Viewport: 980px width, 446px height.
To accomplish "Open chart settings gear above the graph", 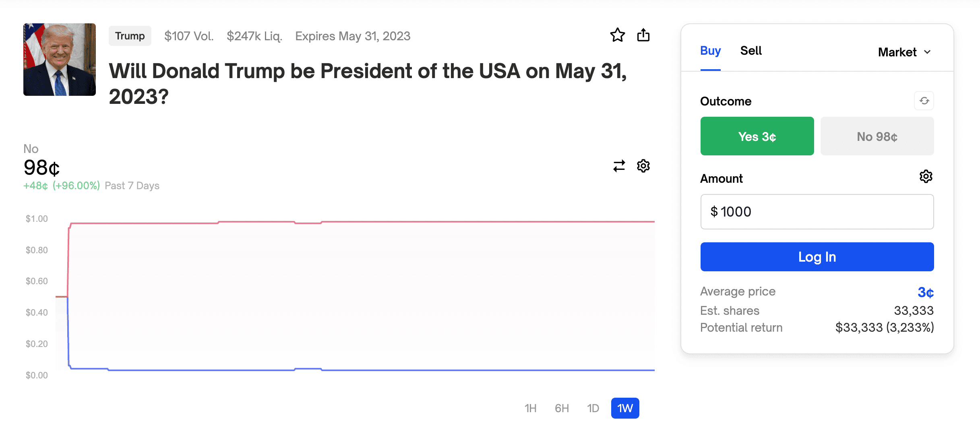I will (x=643, y=166).
